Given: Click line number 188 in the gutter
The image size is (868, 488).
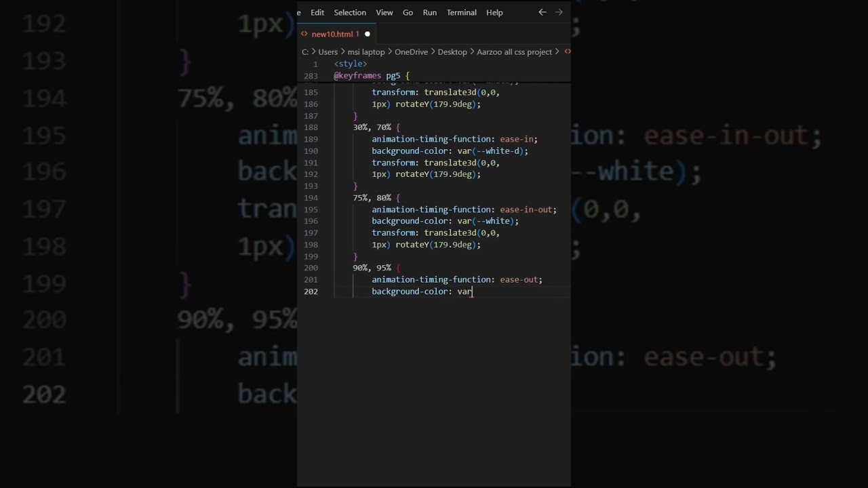Looking at the screenshot, I should point(311,127).
